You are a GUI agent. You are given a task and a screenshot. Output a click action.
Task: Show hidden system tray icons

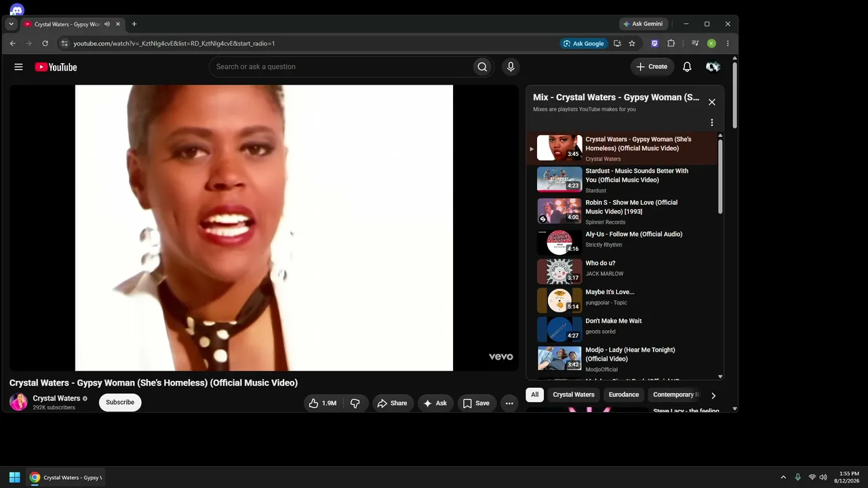coord(783,477)
